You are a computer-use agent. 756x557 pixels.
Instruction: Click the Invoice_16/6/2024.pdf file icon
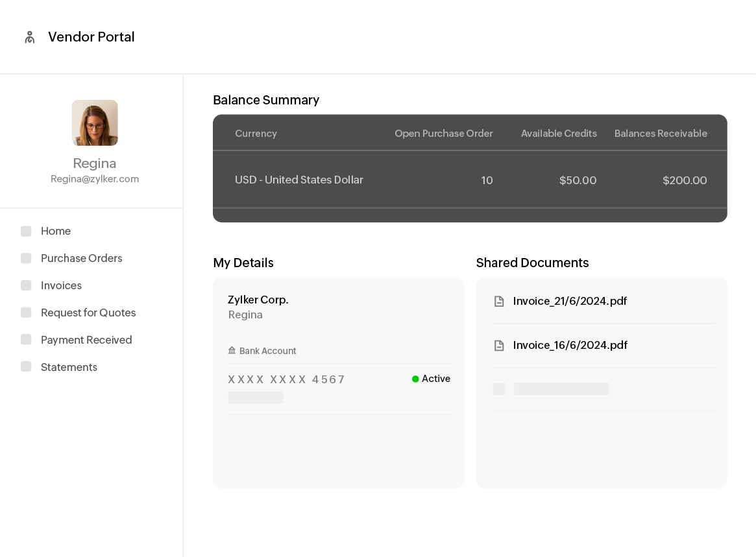point(499,345)
